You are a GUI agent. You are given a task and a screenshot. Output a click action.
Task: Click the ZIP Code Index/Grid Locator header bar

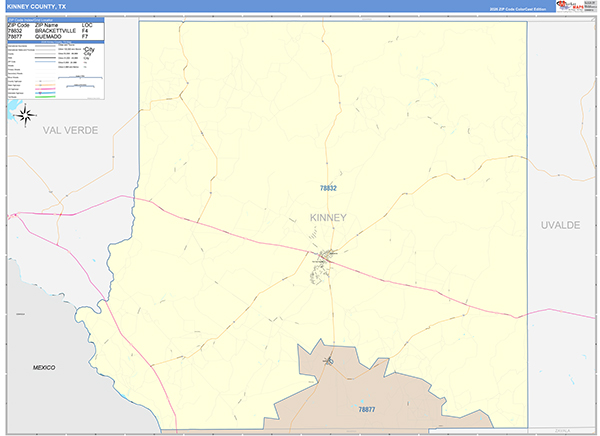(x=56, y=20)
